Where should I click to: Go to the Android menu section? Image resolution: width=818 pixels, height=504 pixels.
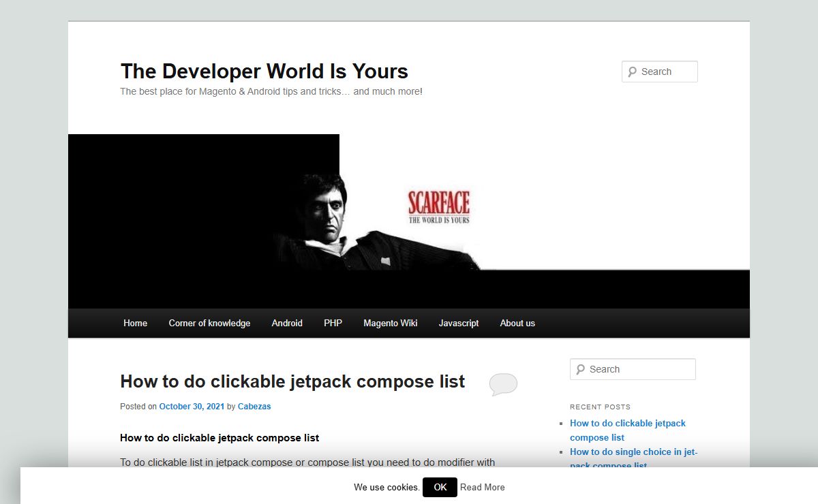pyautogui.click(x=287, y=323)
